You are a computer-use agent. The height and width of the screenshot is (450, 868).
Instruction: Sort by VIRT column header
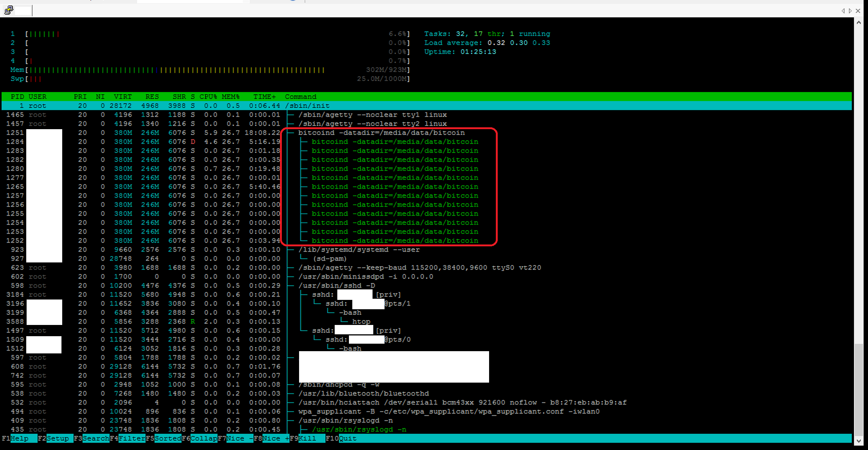123,97
